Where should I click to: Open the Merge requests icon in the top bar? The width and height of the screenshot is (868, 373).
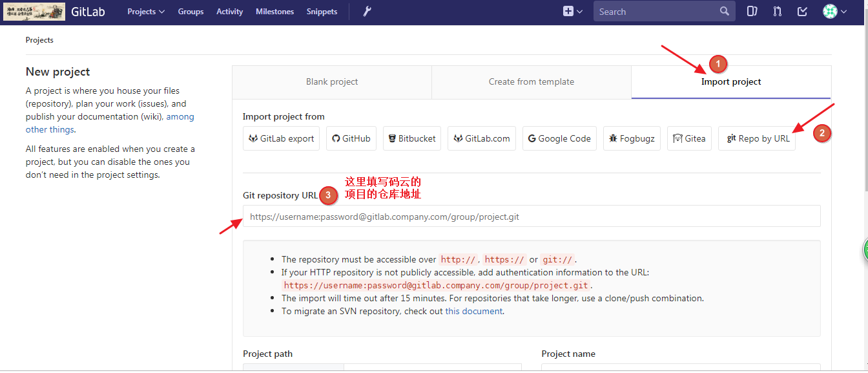coord(777,12)
